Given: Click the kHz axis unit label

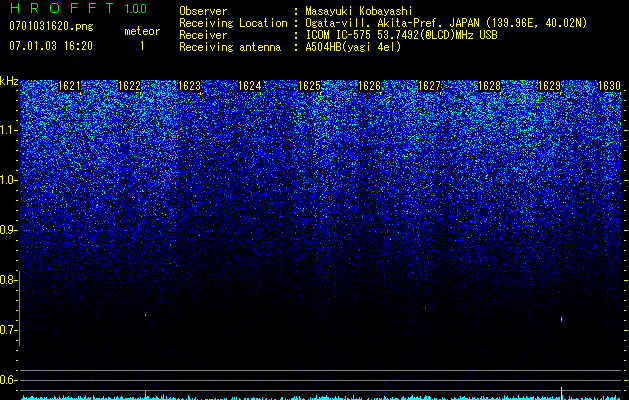Looking at the screenshot, I should [9, 81].
